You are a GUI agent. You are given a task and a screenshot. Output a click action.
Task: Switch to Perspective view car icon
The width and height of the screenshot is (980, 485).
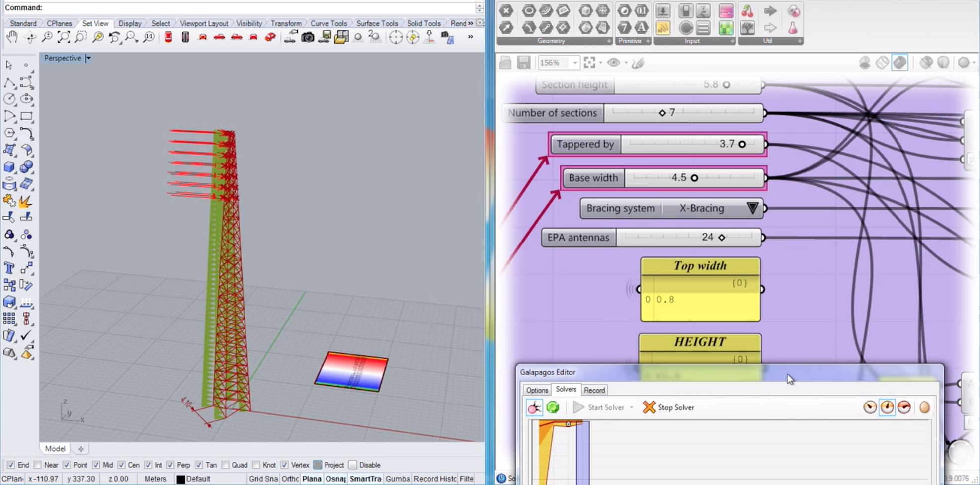click(x=270, y=37)
